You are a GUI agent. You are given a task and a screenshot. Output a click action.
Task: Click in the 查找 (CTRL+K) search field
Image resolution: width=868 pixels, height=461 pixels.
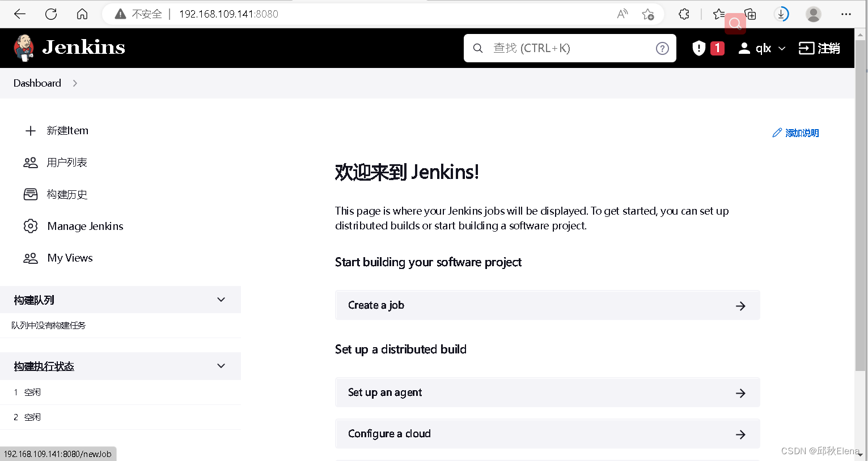(569, 48)
